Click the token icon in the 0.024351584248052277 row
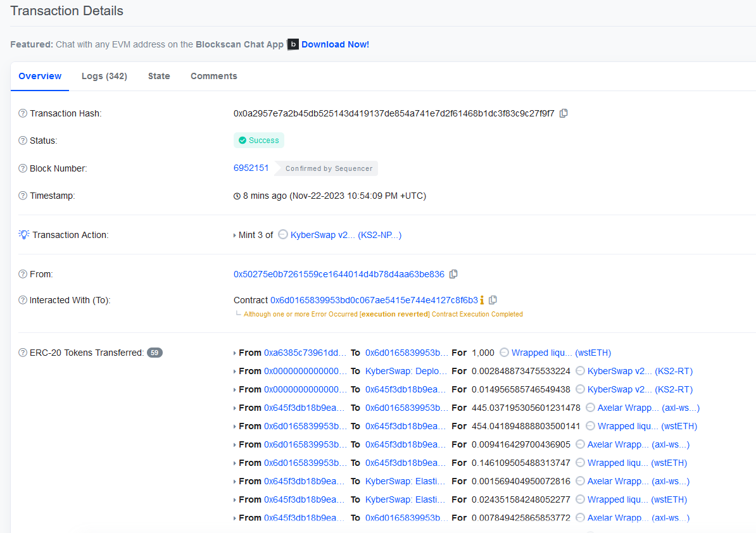756x533 pixels. pos(580,499)
